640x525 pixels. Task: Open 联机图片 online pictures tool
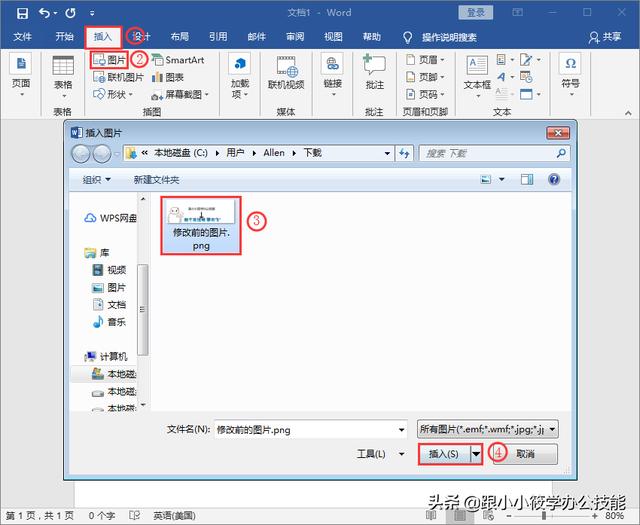tap(119, 77)
